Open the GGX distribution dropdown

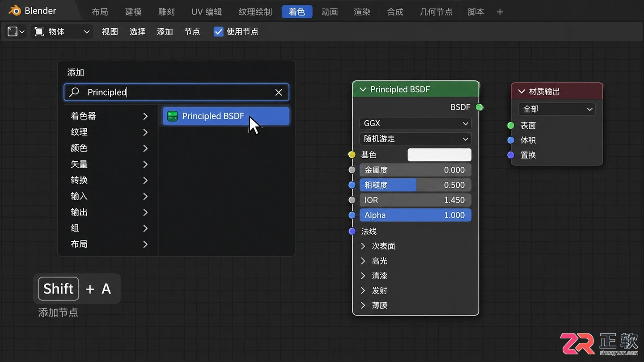coord(415,123)
